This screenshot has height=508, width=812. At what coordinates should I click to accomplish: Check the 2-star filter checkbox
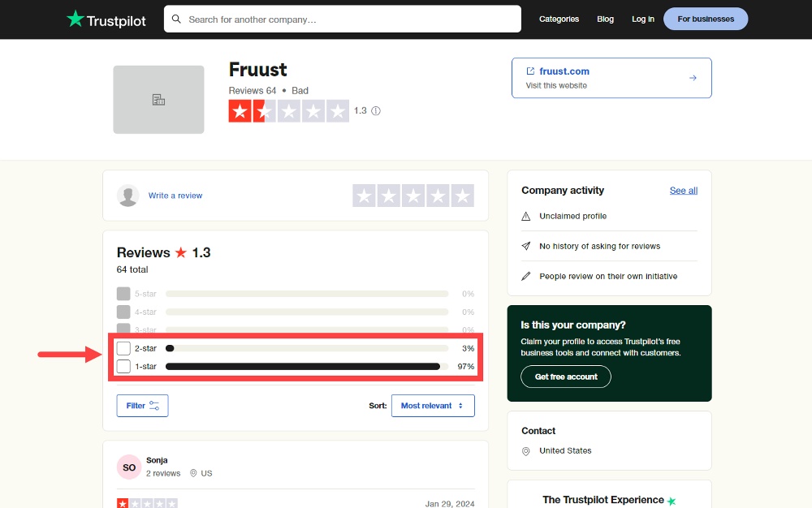[x=123, y=348]
